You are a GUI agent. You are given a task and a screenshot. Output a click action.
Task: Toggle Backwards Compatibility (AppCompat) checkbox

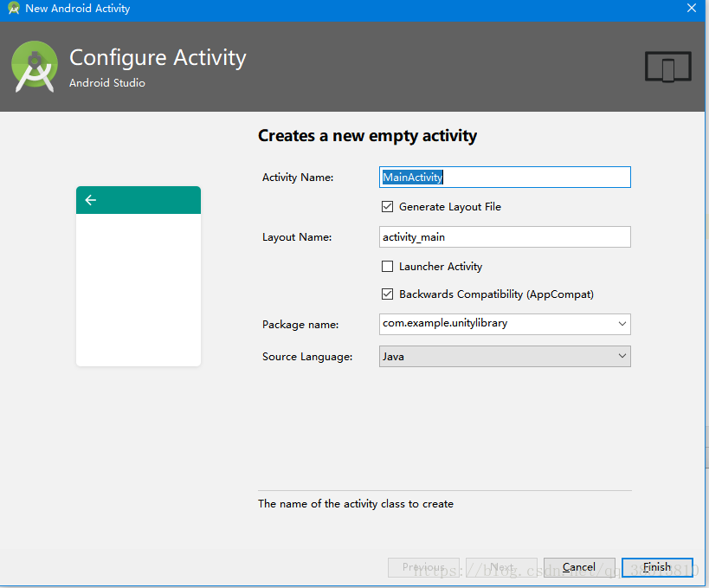[387, 294]
